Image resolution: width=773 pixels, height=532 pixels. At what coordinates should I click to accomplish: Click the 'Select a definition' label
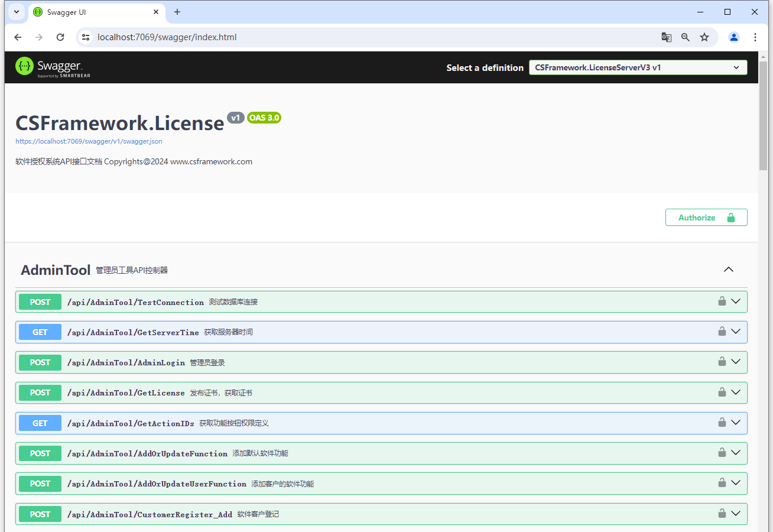[485, 67]
